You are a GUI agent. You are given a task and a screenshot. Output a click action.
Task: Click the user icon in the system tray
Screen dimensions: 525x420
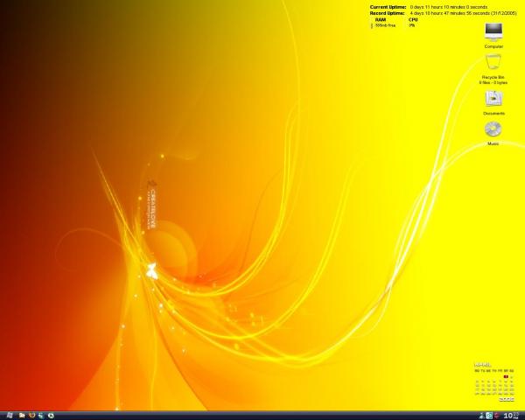pos(481,415)
